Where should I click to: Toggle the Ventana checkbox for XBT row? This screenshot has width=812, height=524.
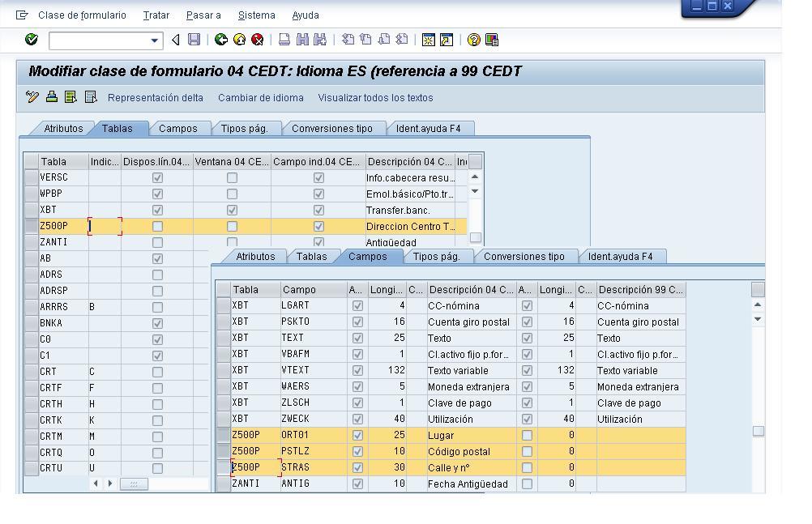point(232,210)
